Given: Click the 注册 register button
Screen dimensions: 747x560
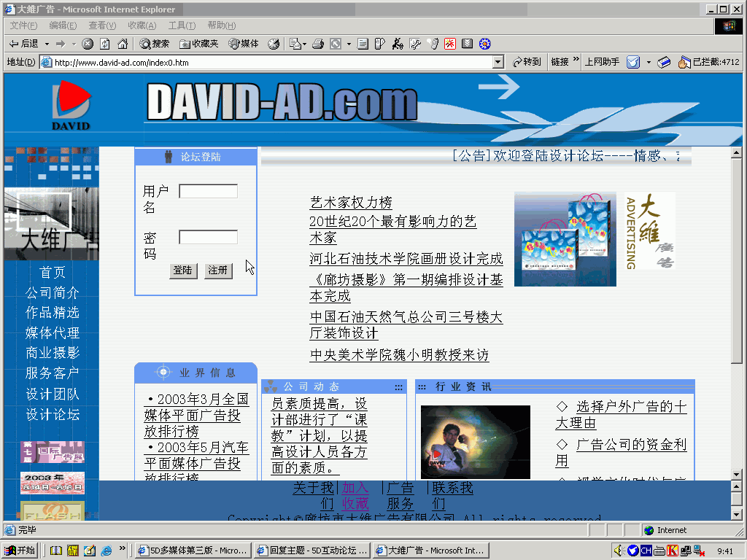Looking at the screenshot, I should coord(218,271).
